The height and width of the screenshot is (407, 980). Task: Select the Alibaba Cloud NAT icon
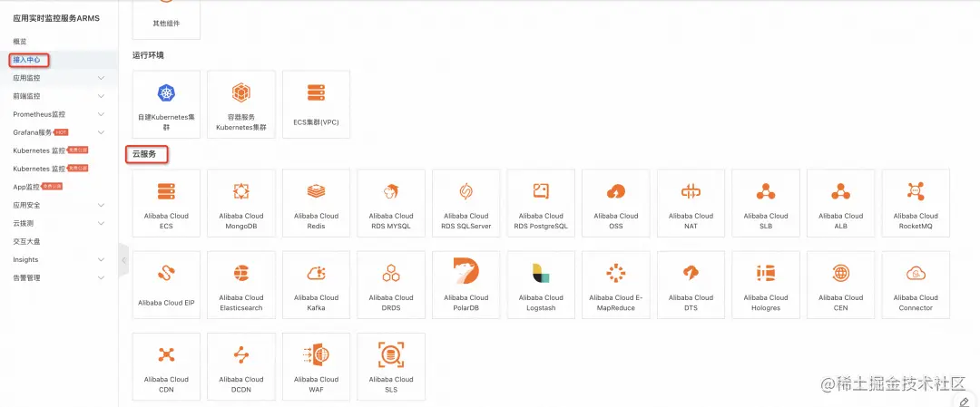tap(691, 191)
